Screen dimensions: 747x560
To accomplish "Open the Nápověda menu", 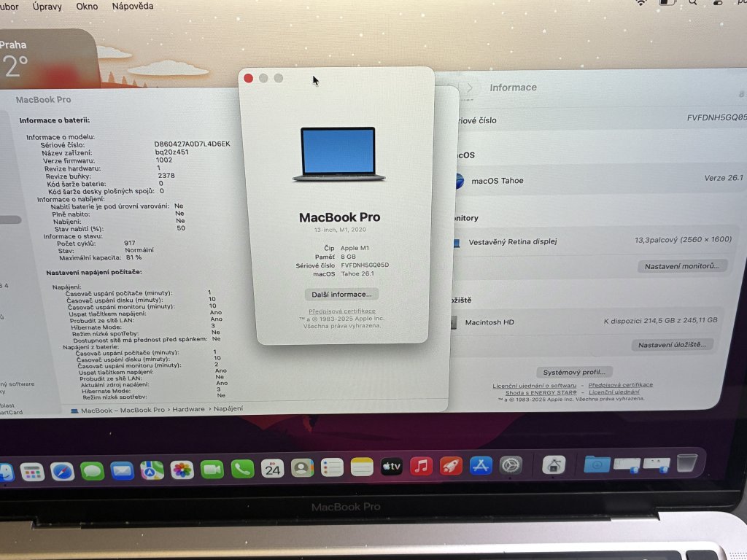I will 133,6.
